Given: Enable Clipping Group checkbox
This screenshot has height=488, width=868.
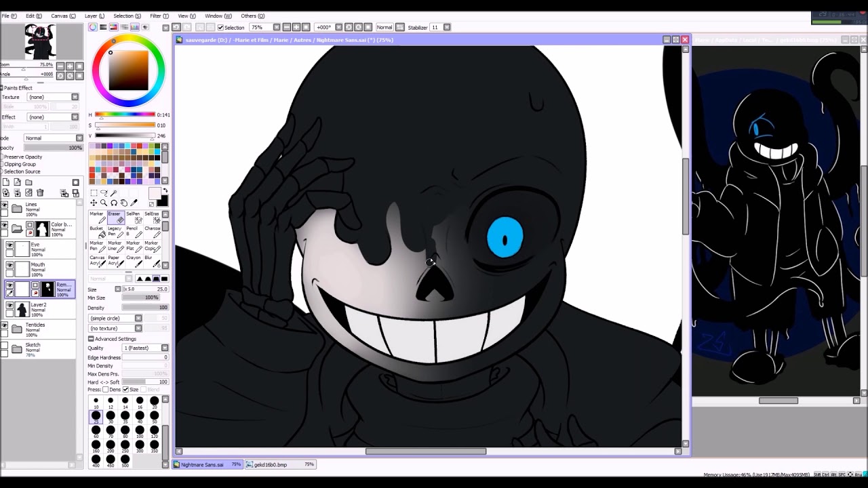Looking at the screenshot, I should point(2,164).
